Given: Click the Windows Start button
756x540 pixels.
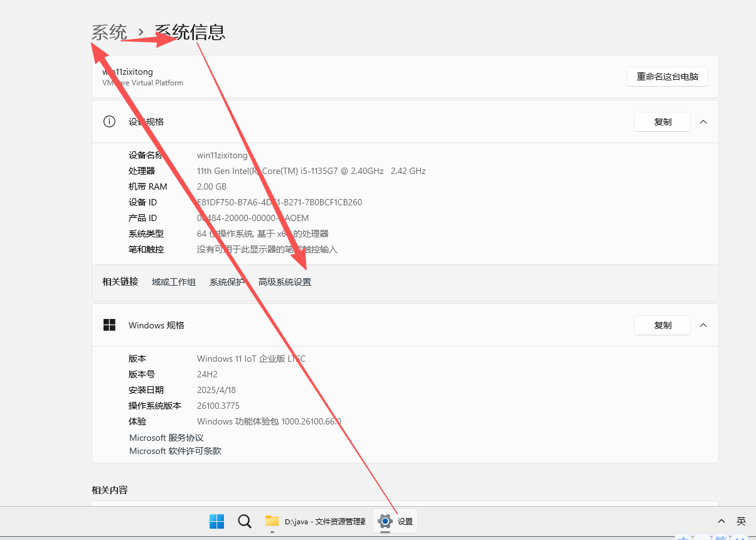Looking at the screenshot, I should point(216,521).
